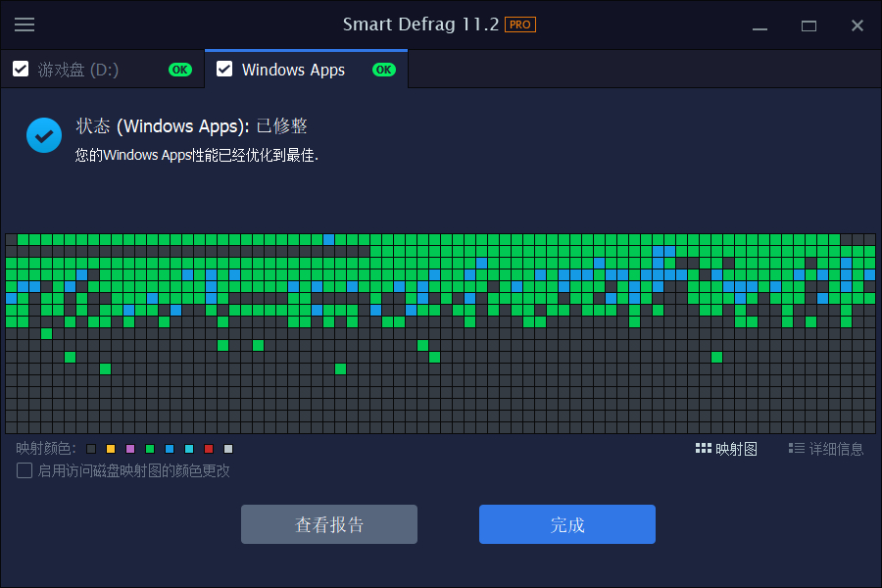The image size is (882, 588).
Task: Click the 查看报告 button
Action: 329,524
